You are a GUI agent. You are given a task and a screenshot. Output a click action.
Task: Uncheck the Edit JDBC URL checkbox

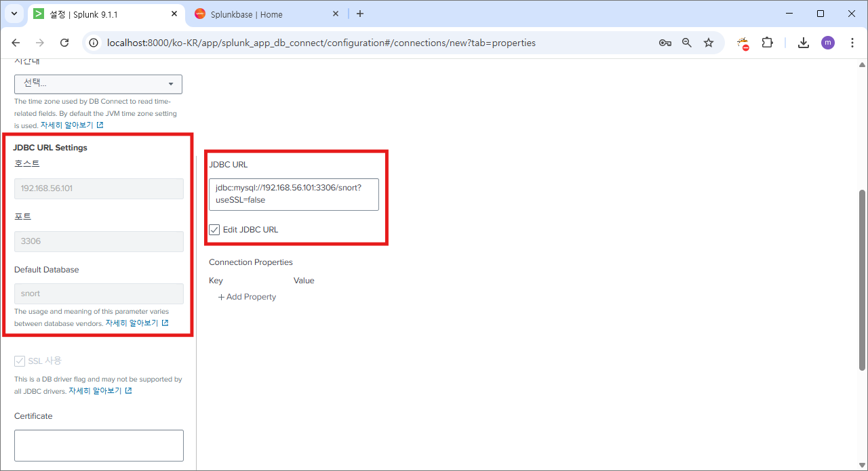tap(214, 230)
